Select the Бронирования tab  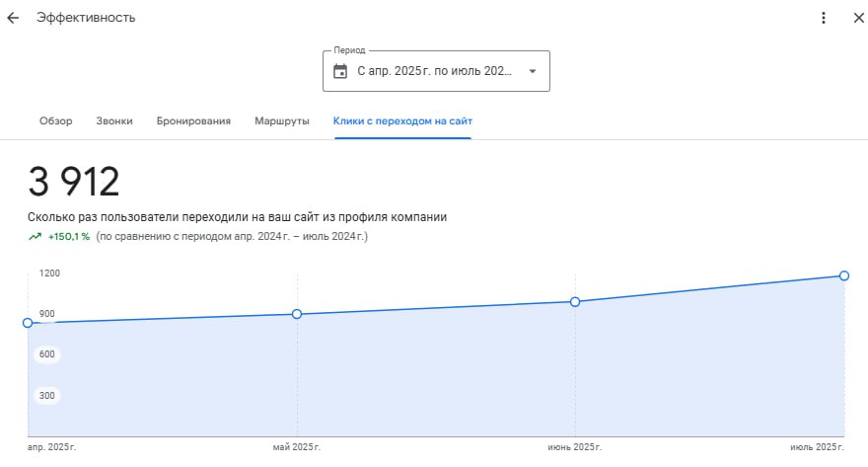coord(193,121)
